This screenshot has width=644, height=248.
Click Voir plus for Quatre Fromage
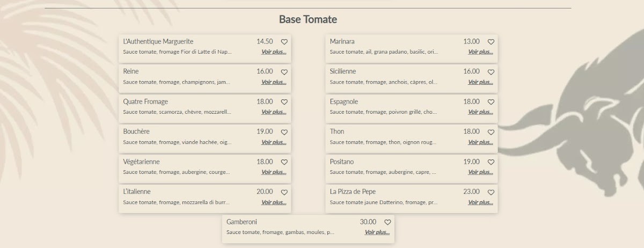(x=274, y=112)
